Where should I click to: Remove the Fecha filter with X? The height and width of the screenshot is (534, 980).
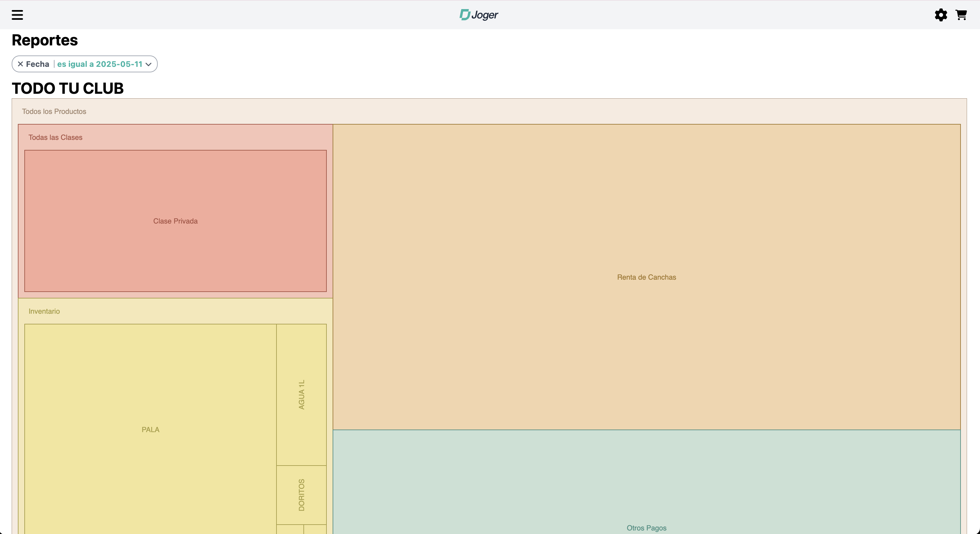[x=20, y=64]
